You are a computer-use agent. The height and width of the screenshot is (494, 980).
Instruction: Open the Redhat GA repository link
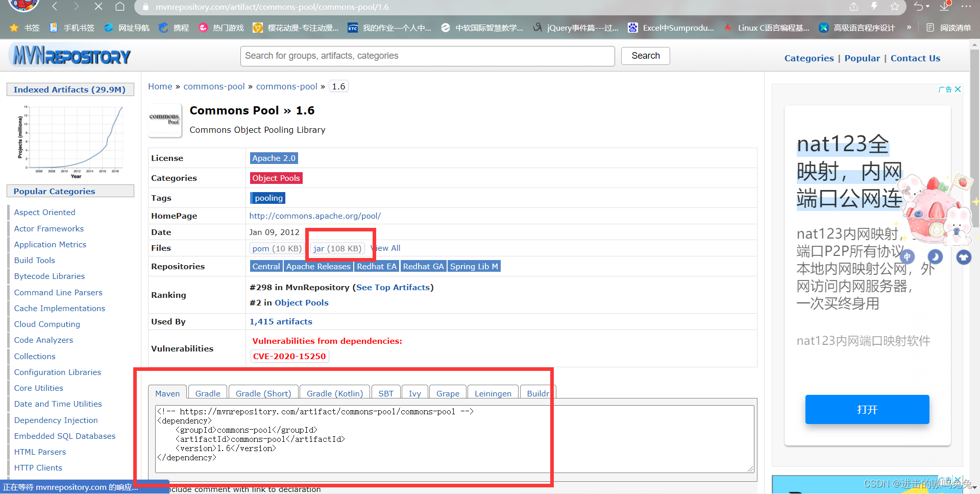[x=423, y=266]
